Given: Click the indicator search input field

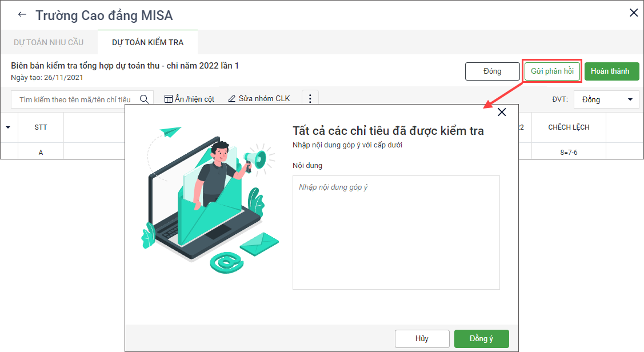Looking at the screenshot, I should point(76,99).
